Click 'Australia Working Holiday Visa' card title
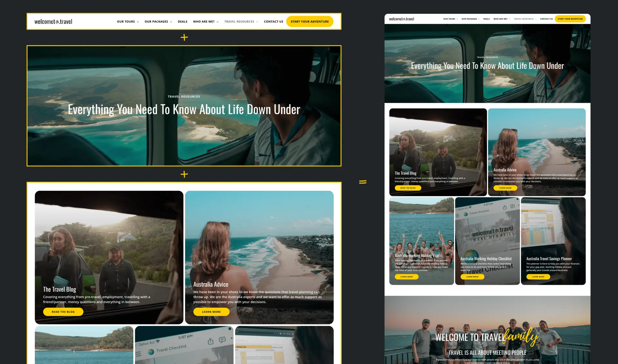Screen dimensions: 618x364 (x=417, y=256)
